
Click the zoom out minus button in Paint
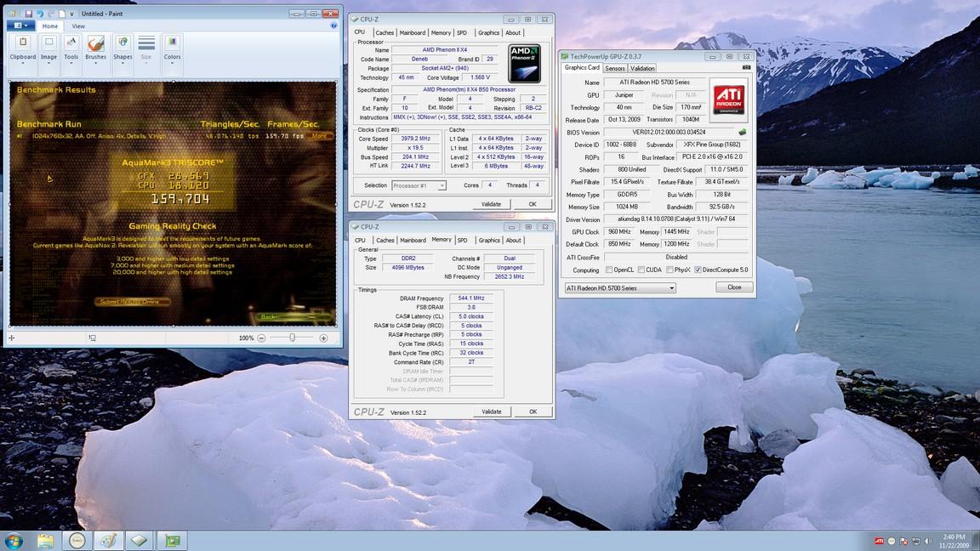tap(262, 338)
